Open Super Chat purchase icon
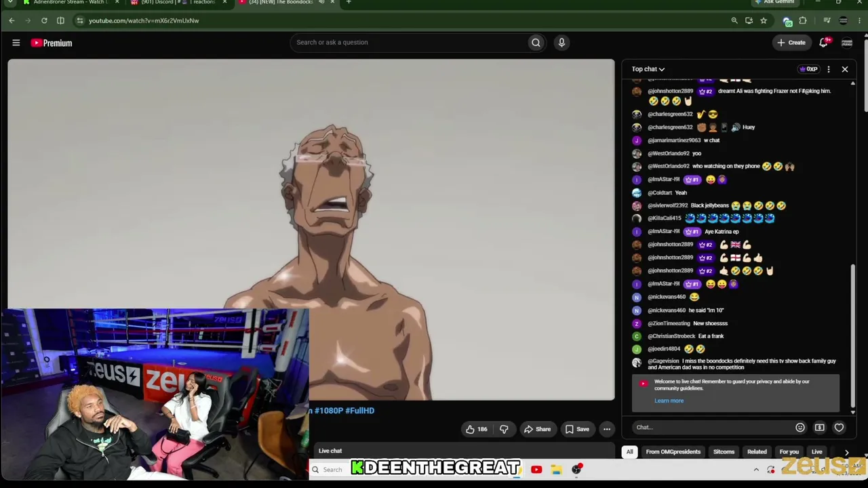Screen dimensions: 868x488 pos(820,428)
